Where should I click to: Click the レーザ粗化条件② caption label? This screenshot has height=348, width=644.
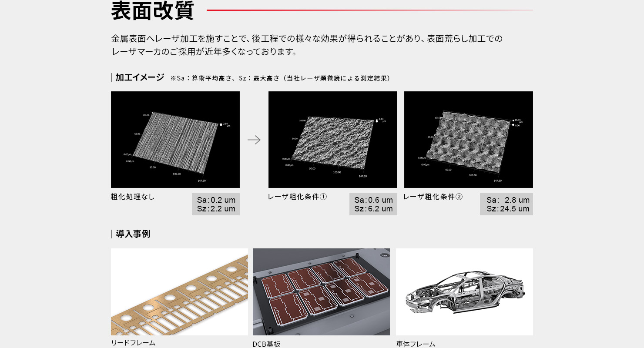click(x=433, y=197)
